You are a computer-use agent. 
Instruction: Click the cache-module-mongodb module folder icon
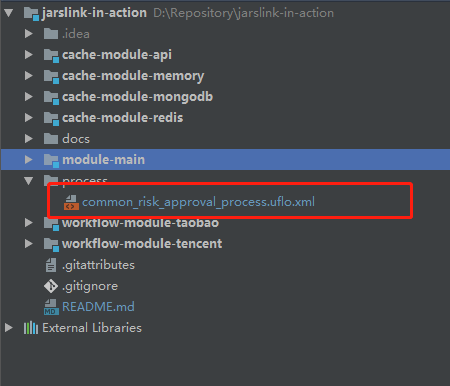(x=51, y=97)
